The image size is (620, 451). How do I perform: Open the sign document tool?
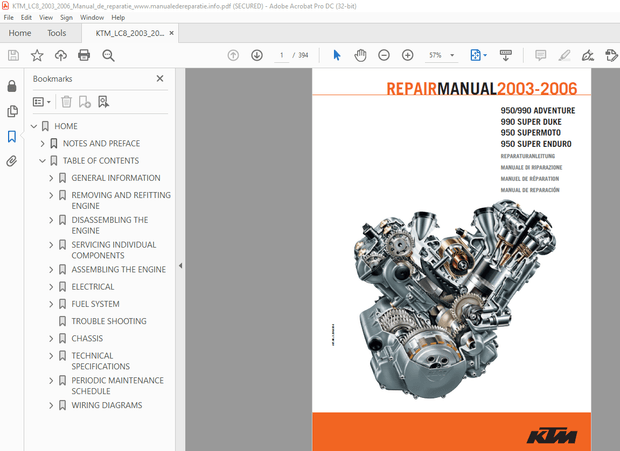[588, 55]
